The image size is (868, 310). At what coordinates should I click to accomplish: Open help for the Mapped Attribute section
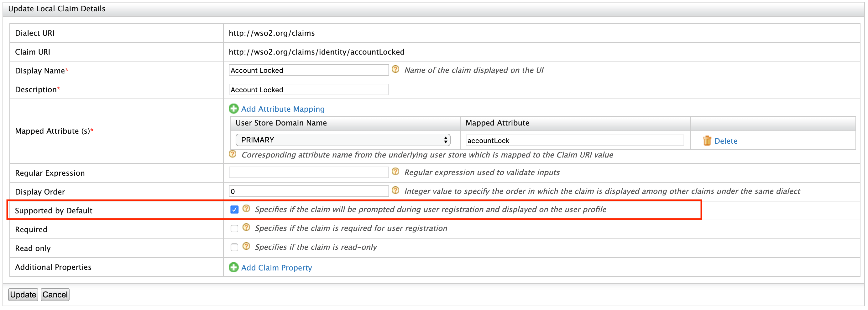tap(233, 154)
